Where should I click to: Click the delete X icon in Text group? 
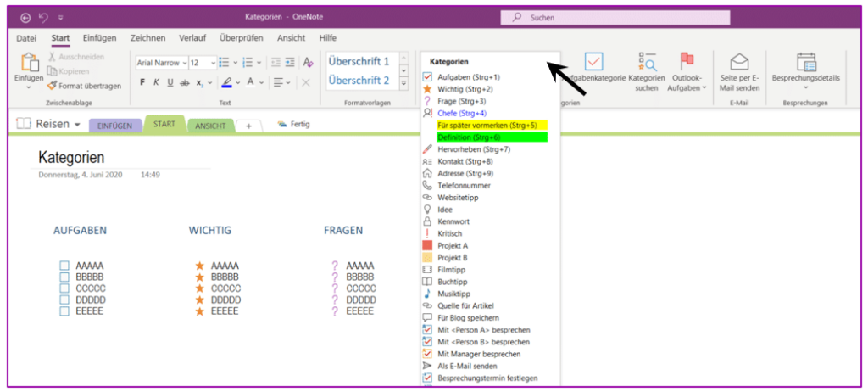click(305, 82)
